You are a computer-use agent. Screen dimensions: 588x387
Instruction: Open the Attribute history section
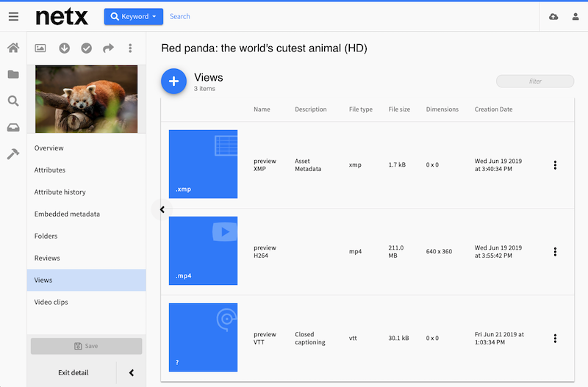(86, 192)
